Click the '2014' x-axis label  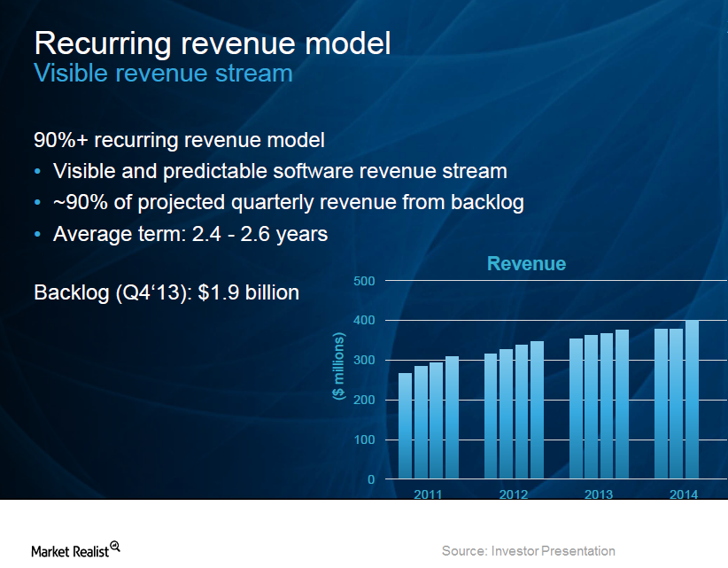coord(684,494)
